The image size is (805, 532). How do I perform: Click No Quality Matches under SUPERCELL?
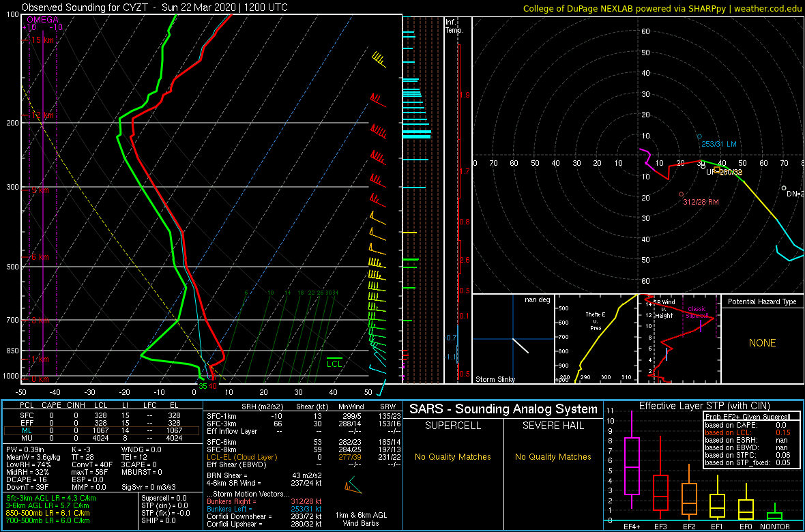tap(453, 456)
